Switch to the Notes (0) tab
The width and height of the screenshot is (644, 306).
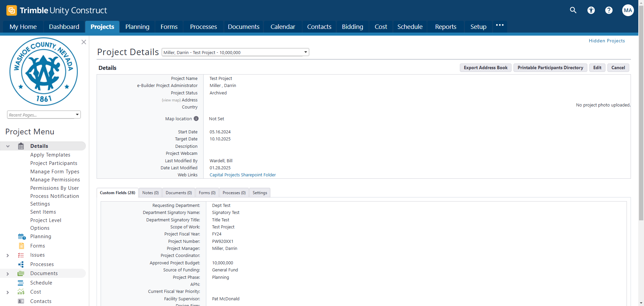[150, 193]
